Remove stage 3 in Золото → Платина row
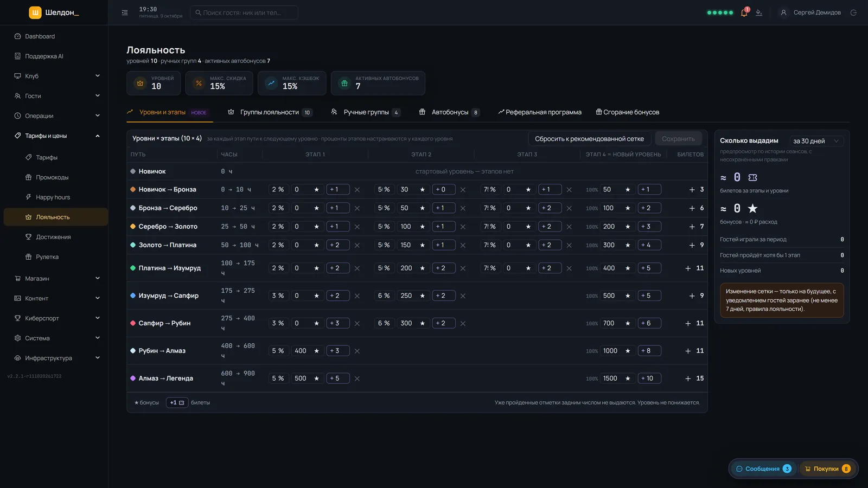Screen dimensions: 868x488 569,245
